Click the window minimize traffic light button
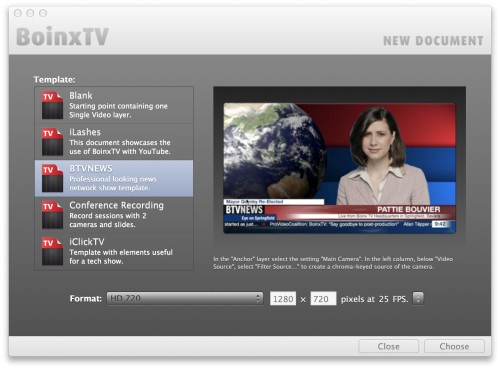Viewport: 500px width, 369px height. tap(30, 13)
